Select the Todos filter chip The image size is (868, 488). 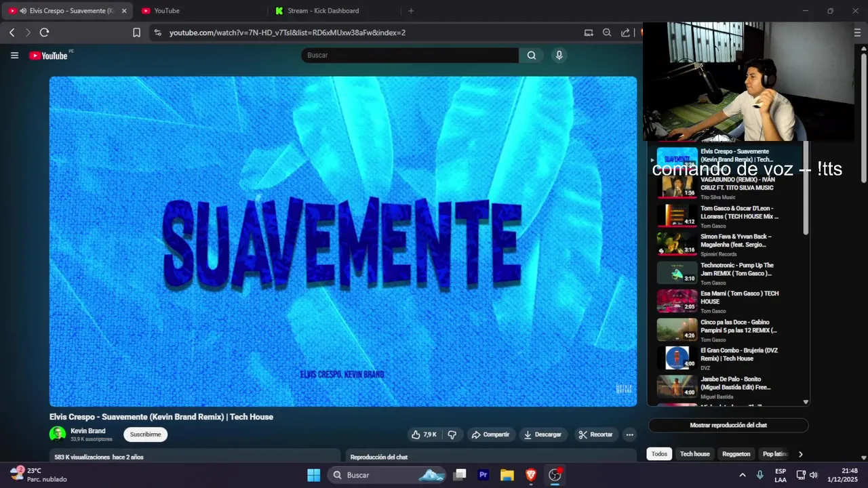coord(659,454)
